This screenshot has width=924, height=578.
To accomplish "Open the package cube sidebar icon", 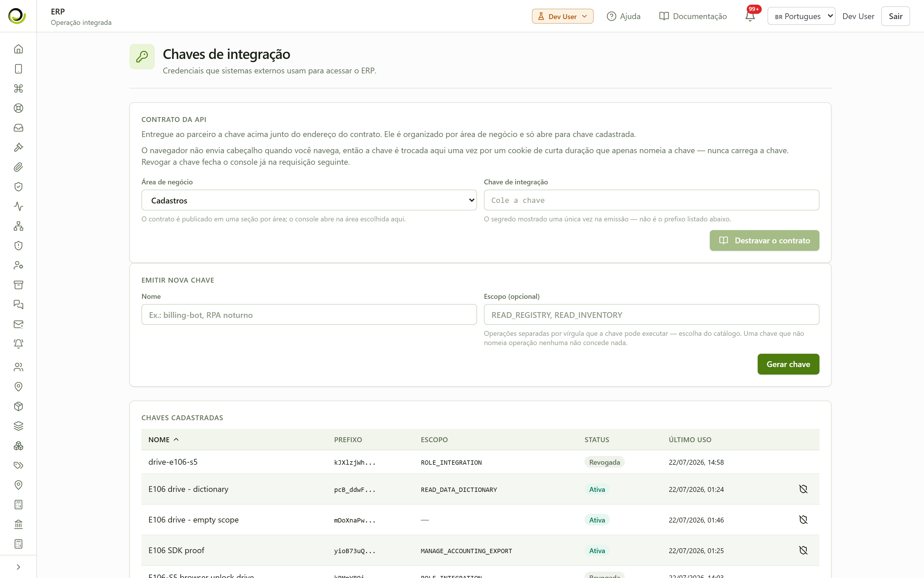I will pyautogui.click(x=18, y=406).
